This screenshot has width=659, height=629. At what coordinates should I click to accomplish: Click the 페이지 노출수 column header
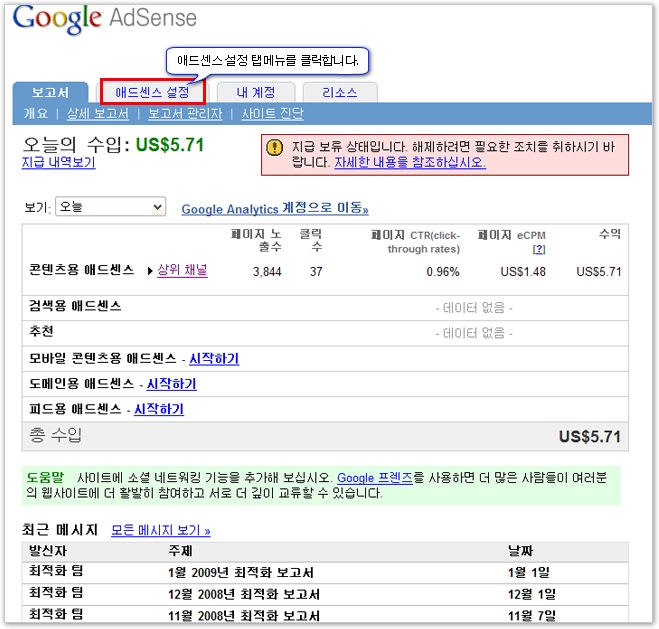(256, 240)
